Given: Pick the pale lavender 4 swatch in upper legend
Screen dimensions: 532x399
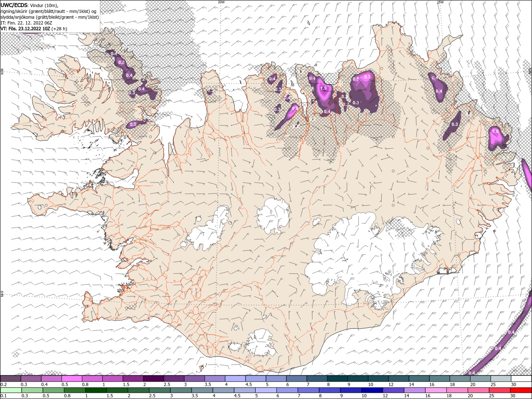Looking at the screenshot, I should pyautogui.click(x=235, y=379).
